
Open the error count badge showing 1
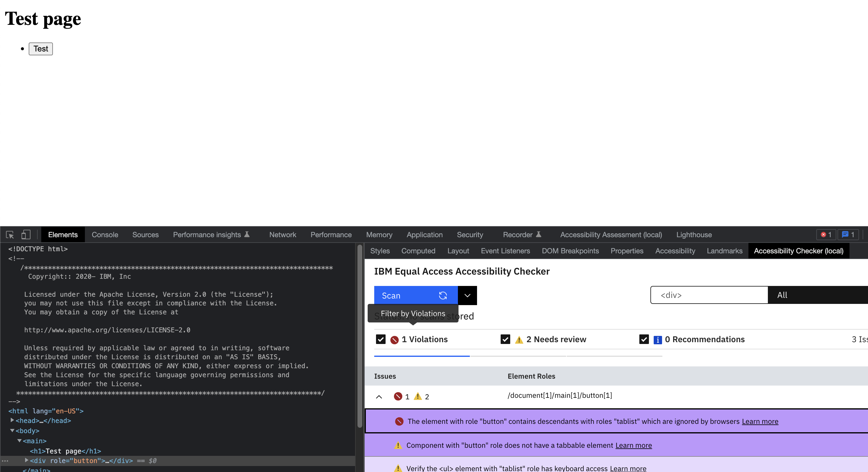826,234
